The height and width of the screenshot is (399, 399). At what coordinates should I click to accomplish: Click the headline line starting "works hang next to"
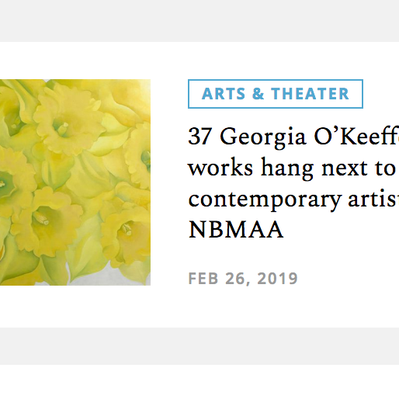[294, 168]
